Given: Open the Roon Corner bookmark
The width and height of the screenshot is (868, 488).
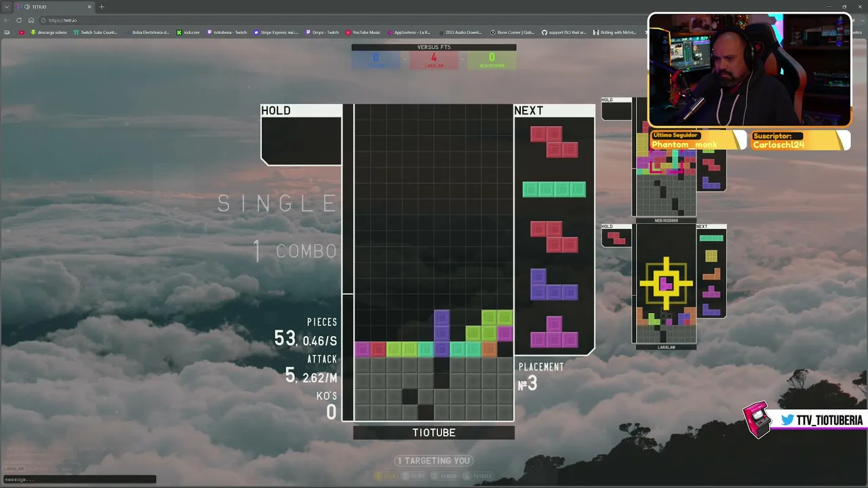Looking at the screenshot, I should tap(513, 33).
